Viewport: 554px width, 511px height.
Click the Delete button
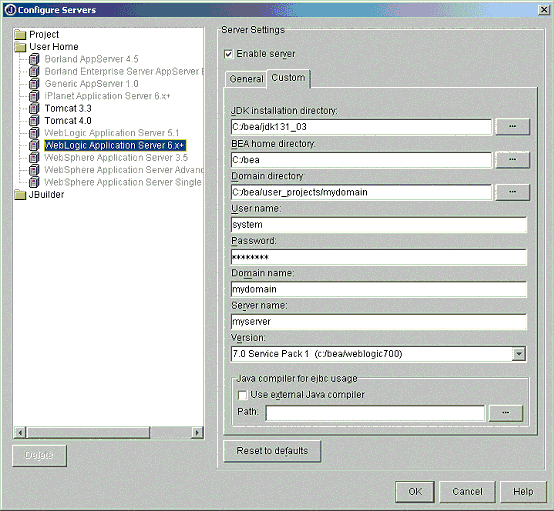point(39,455)
